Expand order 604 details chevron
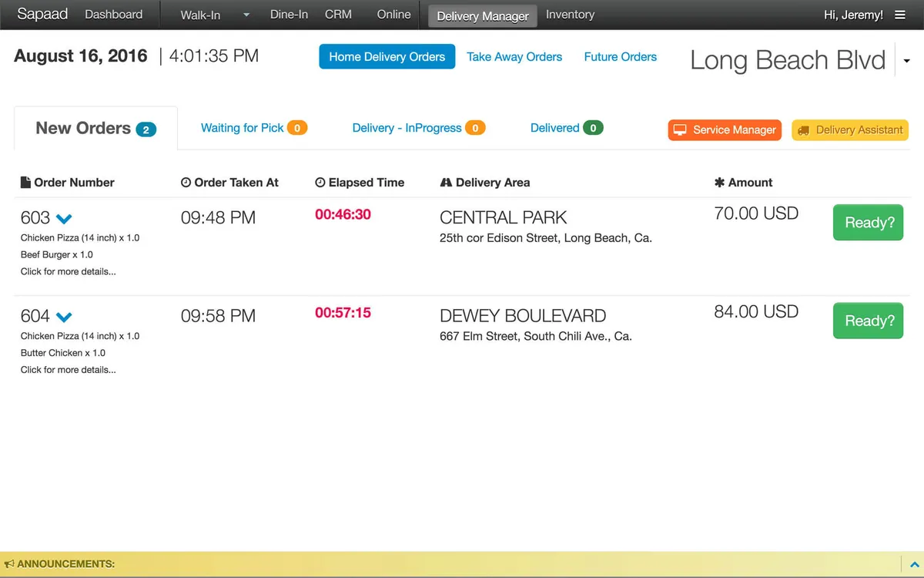 [65, 317]
